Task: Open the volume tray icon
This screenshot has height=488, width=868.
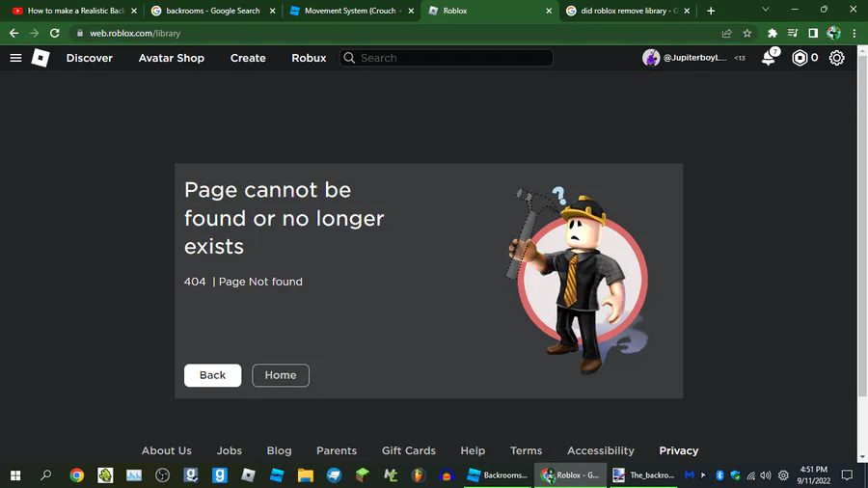Action: coord(766,474)
